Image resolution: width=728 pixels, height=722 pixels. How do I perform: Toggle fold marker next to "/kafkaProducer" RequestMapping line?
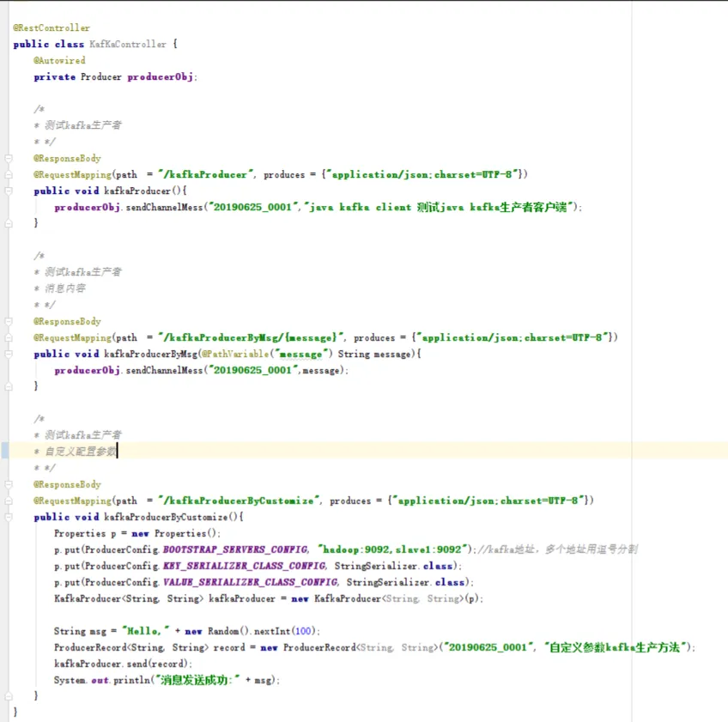9,174
